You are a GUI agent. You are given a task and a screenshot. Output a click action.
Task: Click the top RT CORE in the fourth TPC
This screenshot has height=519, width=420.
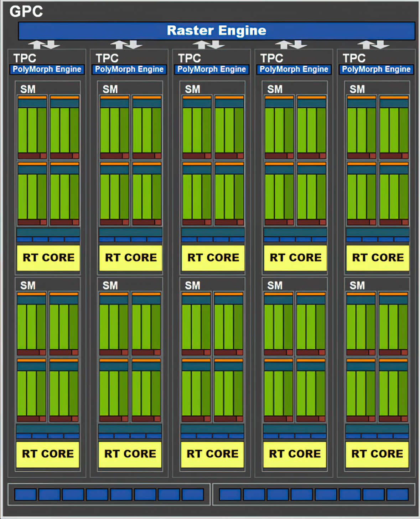(295, 257)
